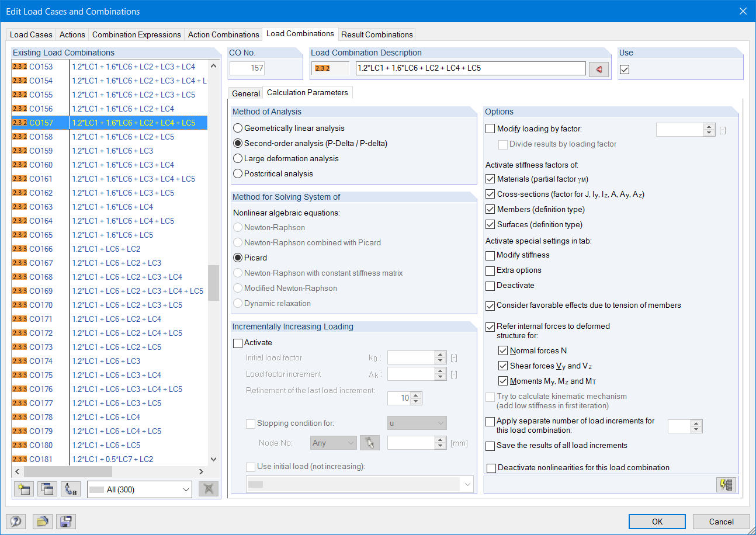Create a new load combination

pyautogui.click(x=24, y=489)
